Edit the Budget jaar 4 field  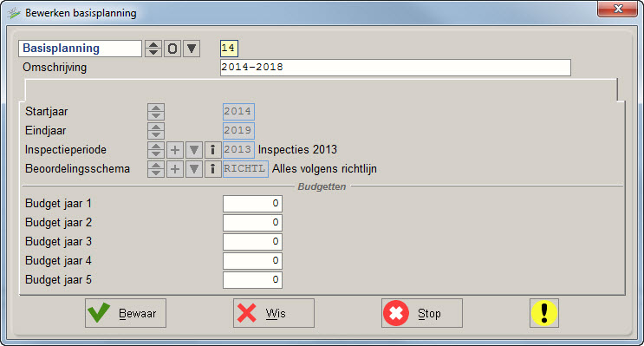click(x=252, y=261)
